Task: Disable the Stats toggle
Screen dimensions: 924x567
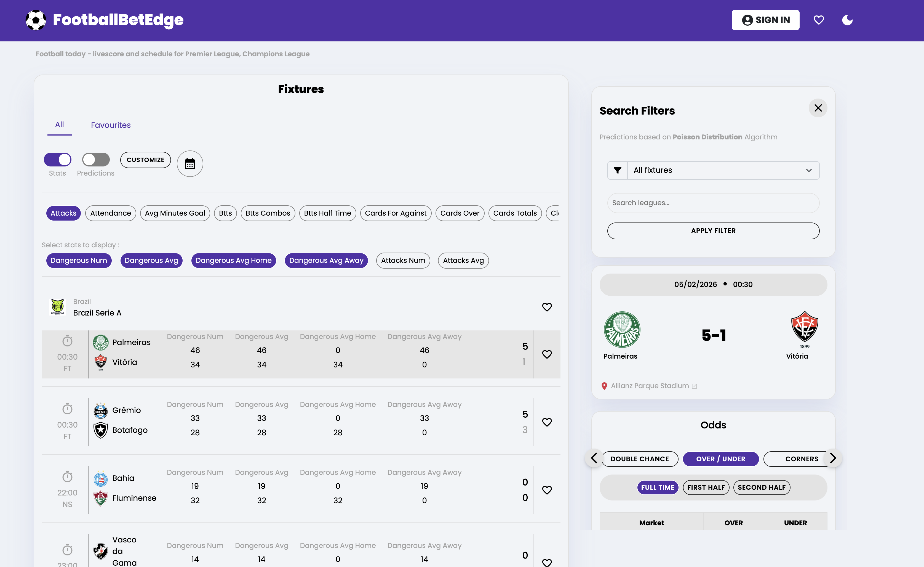Action: pyautogui.click(x=57, y=160)
